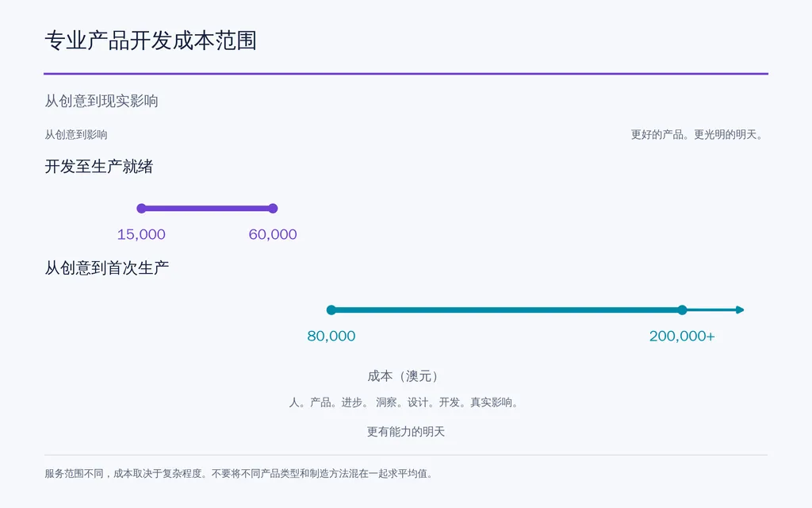Click the heading 从创意到首次生产
This screenshot has height=508, width=812.
pyautogui.click(x=107, y=268)
